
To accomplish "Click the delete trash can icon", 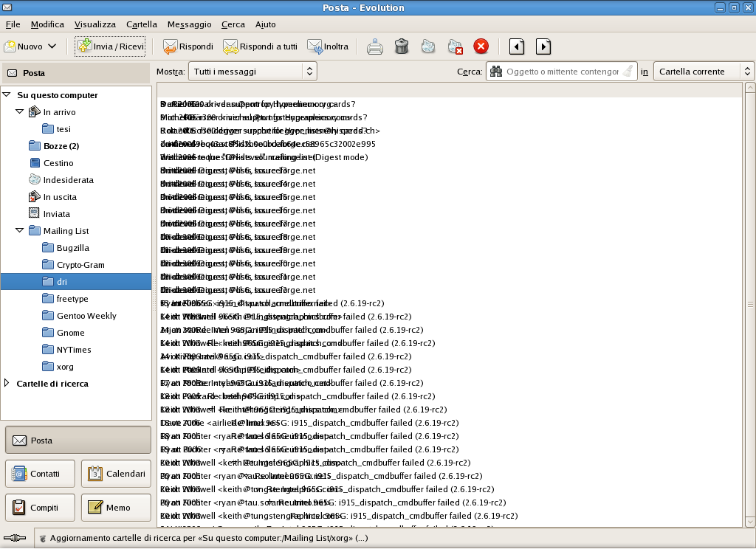I will tap(402, 46).
